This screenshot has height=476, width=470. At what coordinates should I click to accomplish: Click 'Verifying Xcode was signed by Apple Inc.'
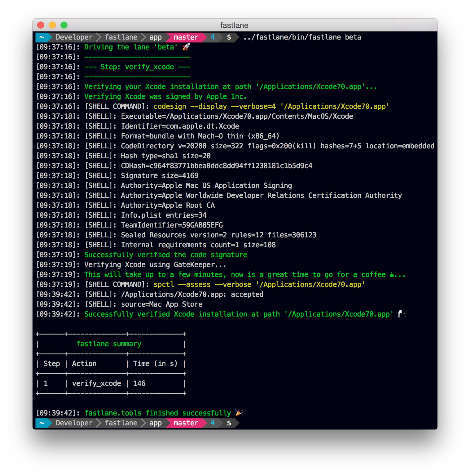[165, 97]
